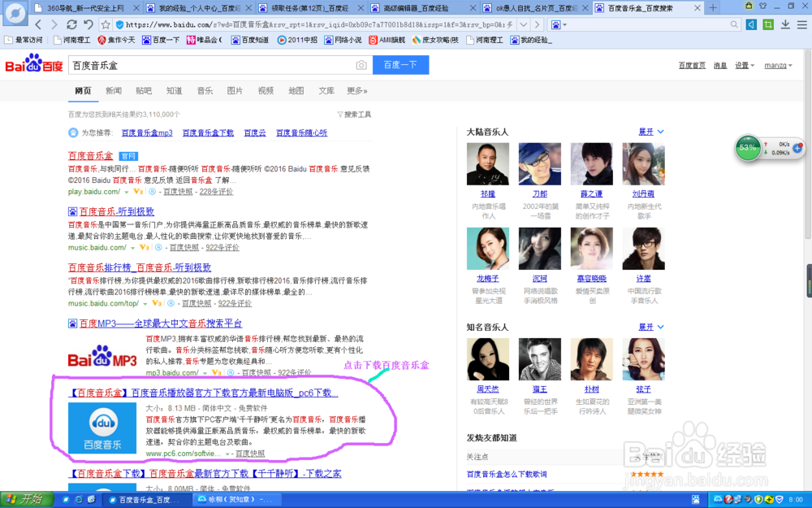Open the browser hamburger menu icon
The width and height of the screenshot is (812, 508).
click(x=801, y=24)
